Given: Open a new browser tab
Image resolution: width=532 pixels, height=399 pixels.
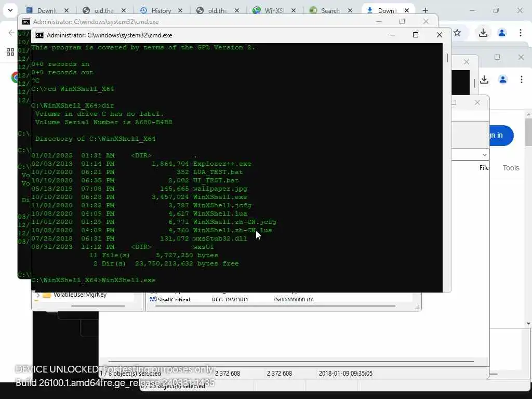Looking at the screenshot, I should tap(425, 10).
